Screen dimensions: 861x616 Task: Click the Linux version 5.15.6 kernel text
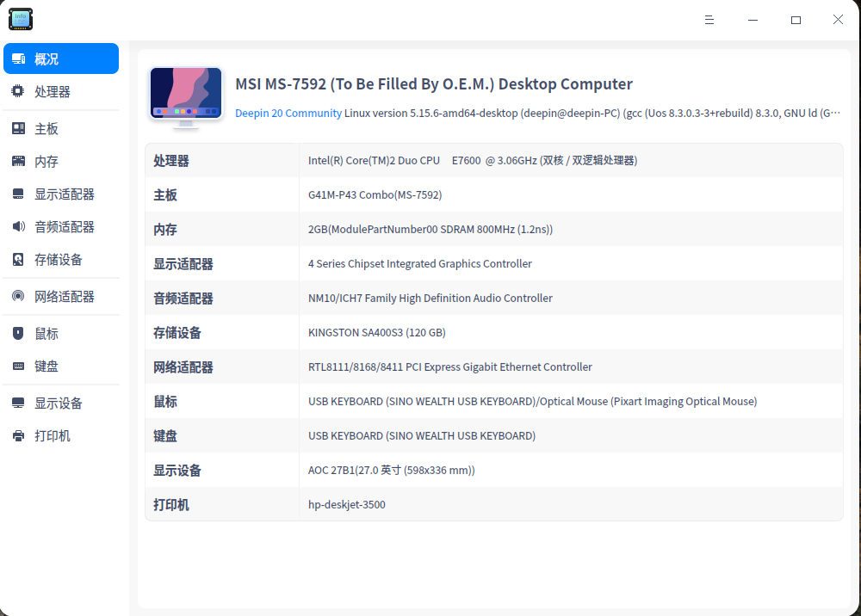point(592,113)
